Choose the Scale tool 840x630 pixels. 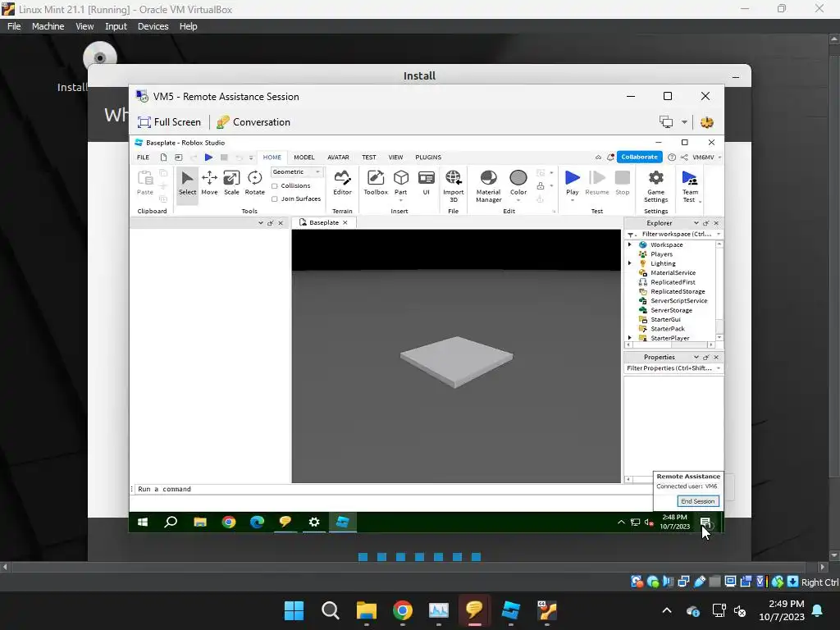click(x=231, y=183)
